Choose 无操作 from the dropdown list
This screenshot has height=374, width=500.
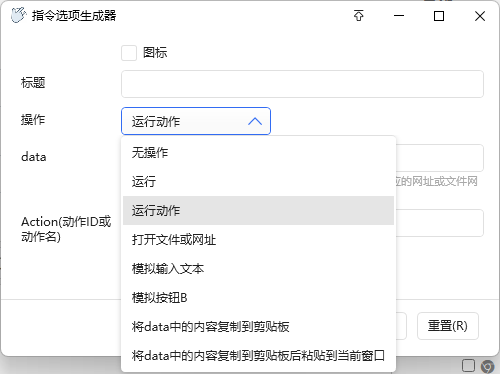coord(258,153)
